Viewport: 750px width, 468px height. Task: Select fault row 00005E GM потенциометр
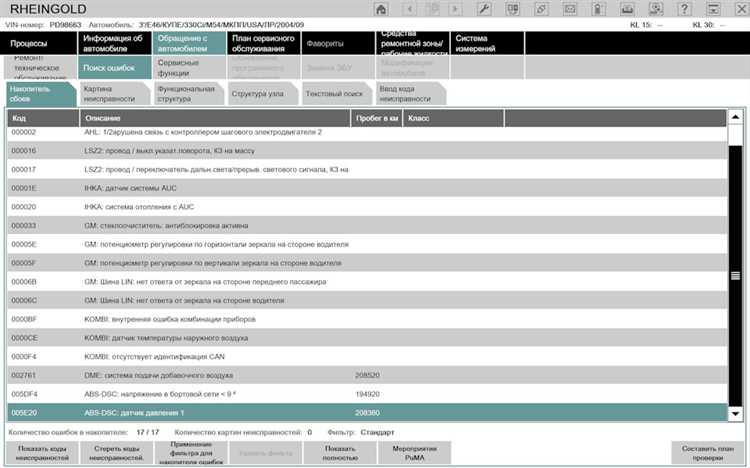pos(367,244)
